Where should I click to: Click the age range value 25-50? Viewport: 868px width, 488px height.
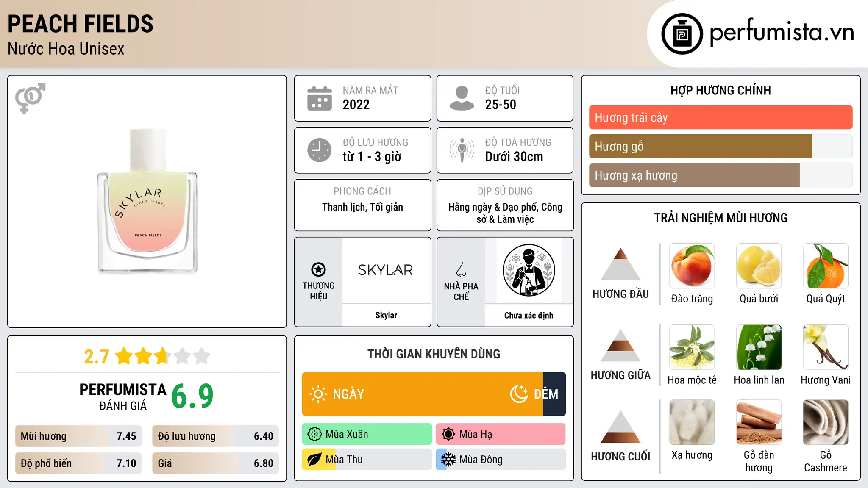point(501,105)
